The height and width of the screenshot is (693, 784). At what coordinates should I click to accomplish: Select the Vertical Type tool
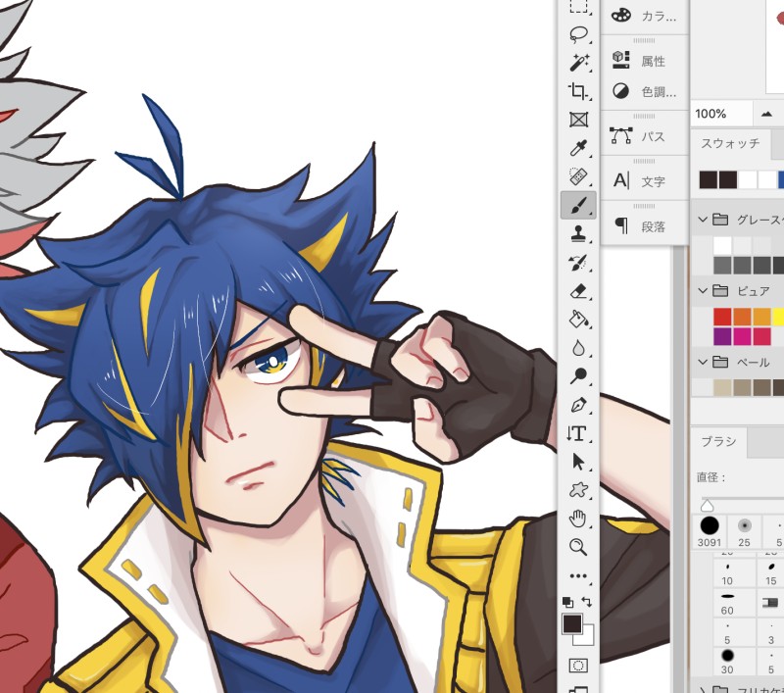(578, 433)
